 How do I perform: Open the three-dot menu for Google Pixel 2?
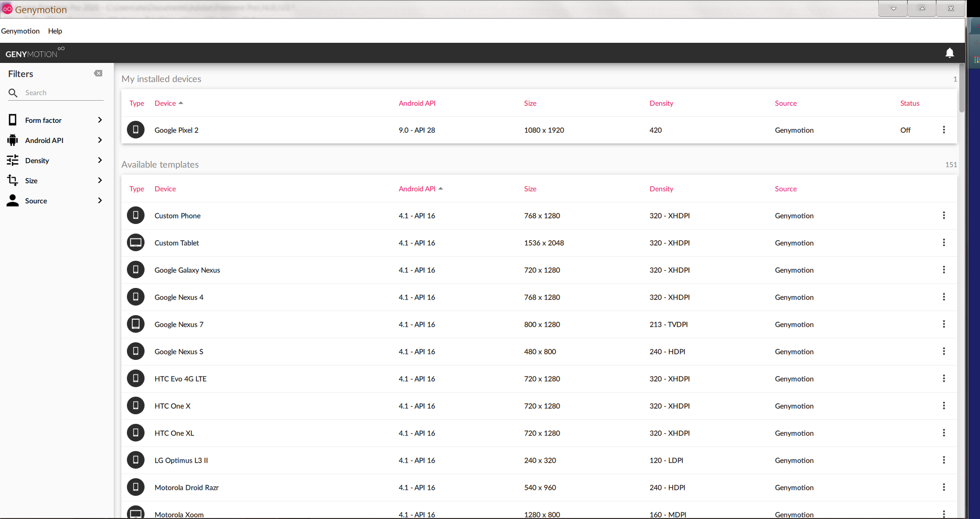[x=943, y=130]
